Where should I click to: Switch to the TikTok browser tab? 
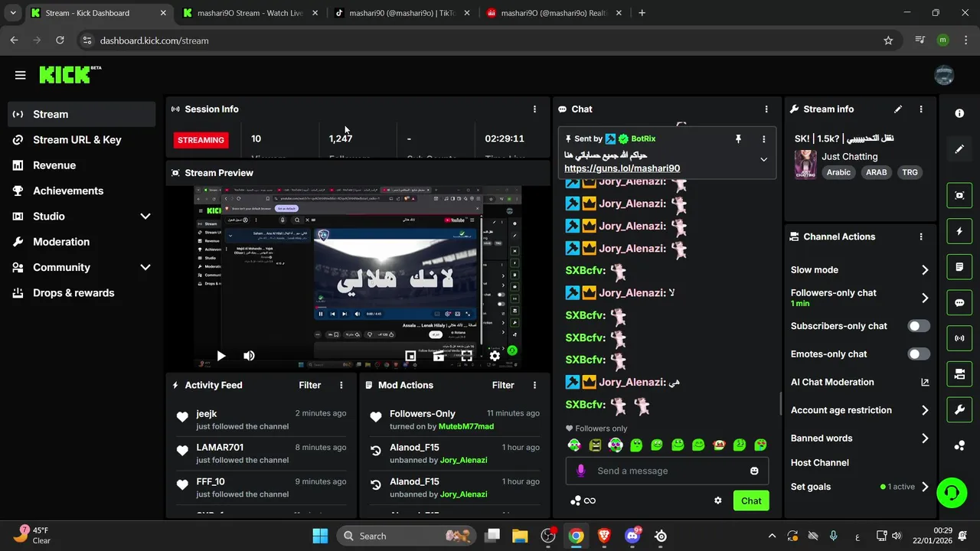[402, 13]
